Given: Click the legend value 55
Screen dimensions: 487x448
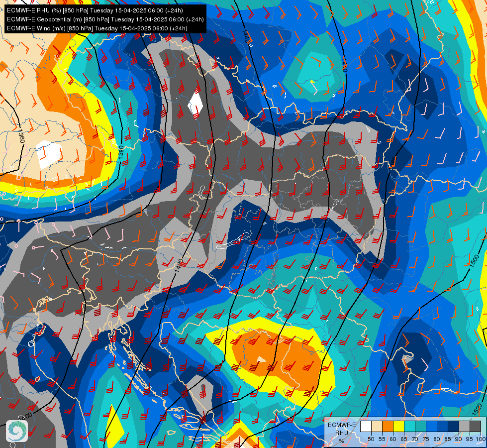Looking at the screenshot, I should [x=382, y=439].
